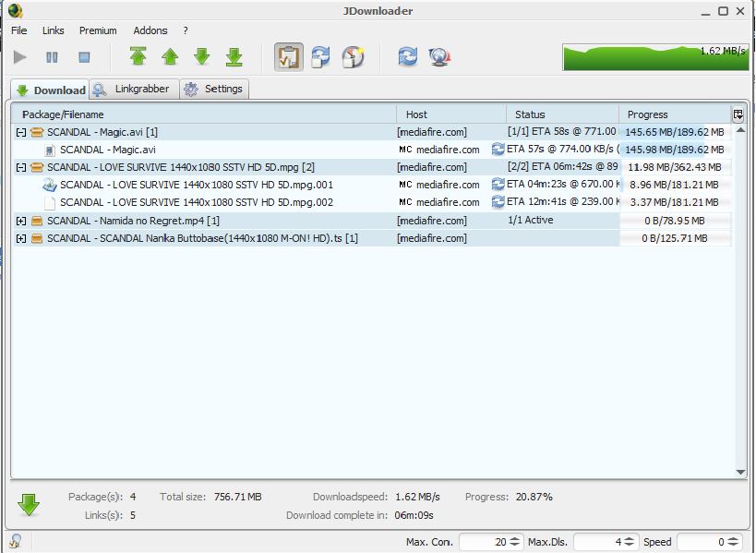This screenshot has height=553, width=756.
Task: Open the column chooser icon
Action: coord(738,114)
